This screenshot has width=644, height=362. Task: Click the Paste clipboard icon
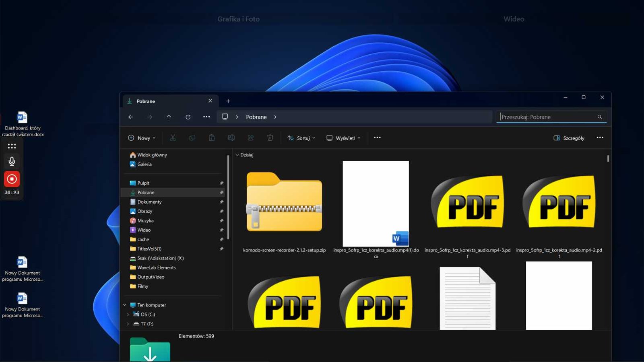pos(212,138)
